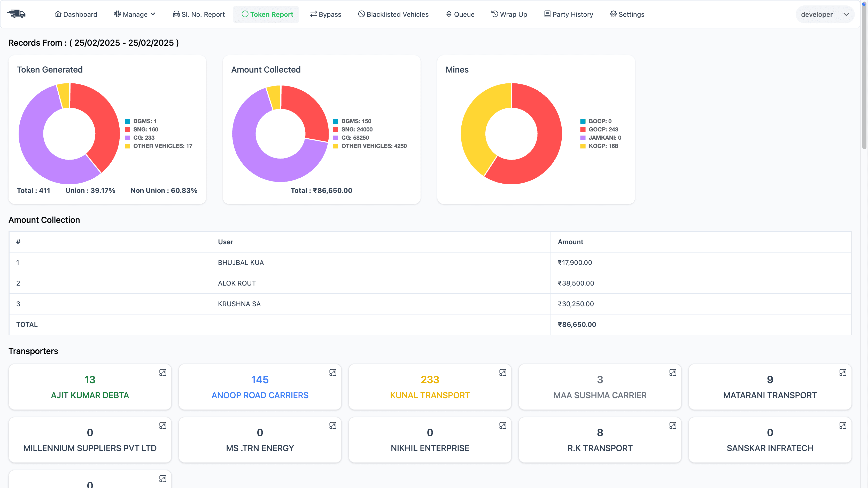Viewport: 868px width, 488px height.
Task: Click the ANOOP ROAD CARRIERS link
Action: [x=260, y=395]
